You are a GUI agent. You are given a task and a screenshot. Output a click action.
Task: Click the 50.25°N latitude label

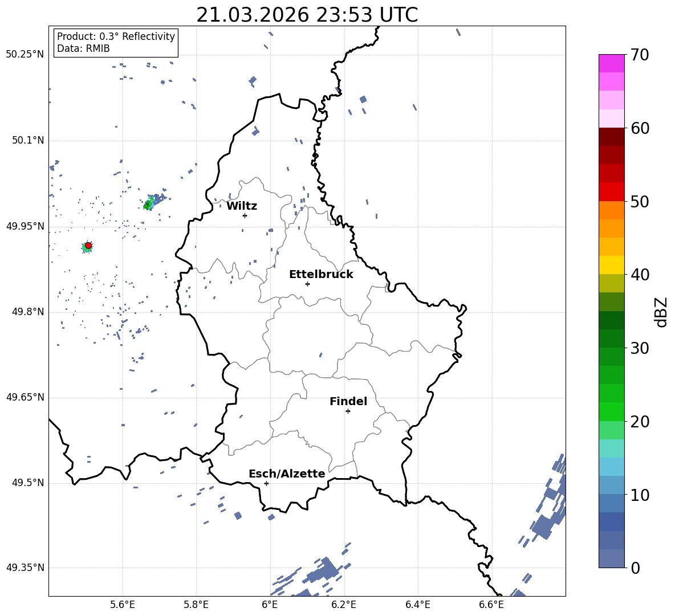(x=25, y=55)
